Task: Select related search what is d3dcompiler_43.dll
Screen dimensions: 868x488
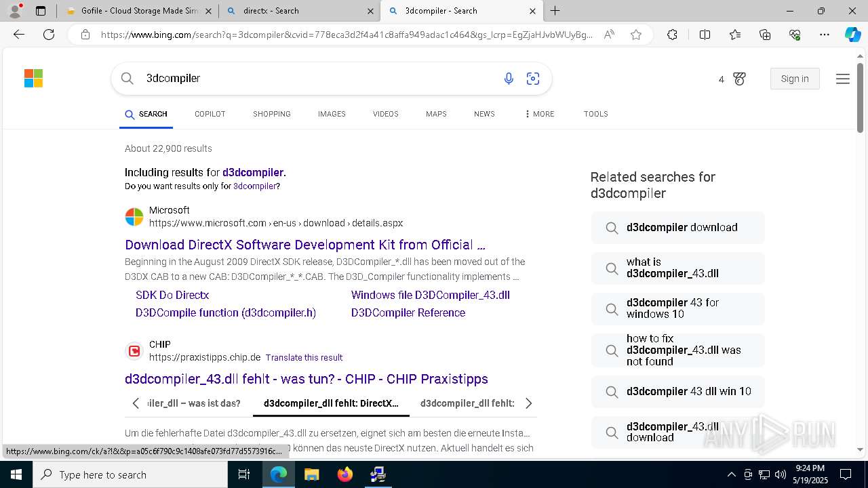Action: tap(678, 268)
